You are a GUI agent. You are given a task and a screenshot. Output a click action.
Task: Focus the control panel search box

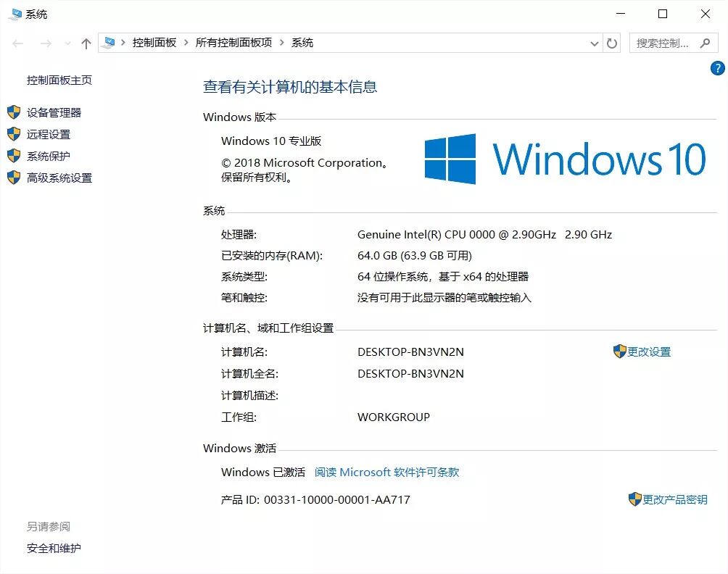674,43
